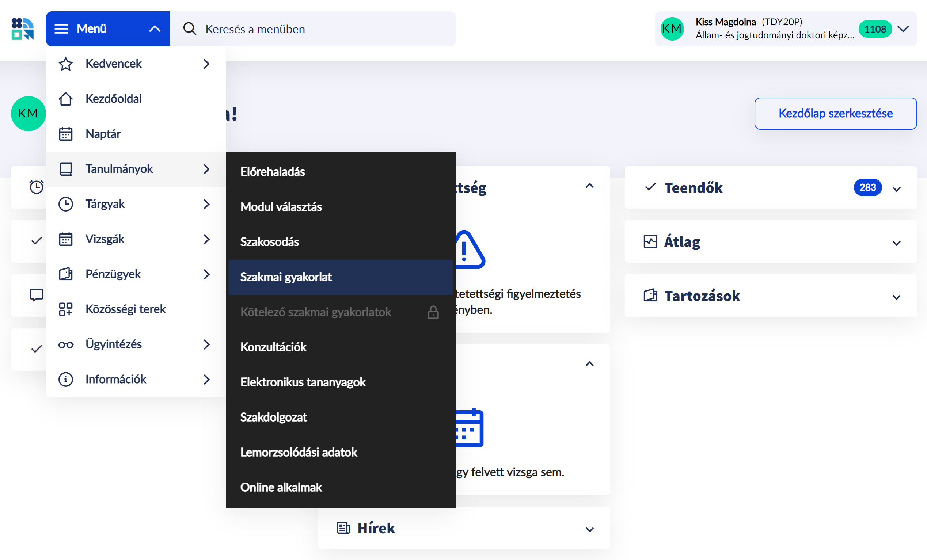Click the Ügyintézés glasses icon
This screenshot has height=560, width=927.
pos(65,344)
